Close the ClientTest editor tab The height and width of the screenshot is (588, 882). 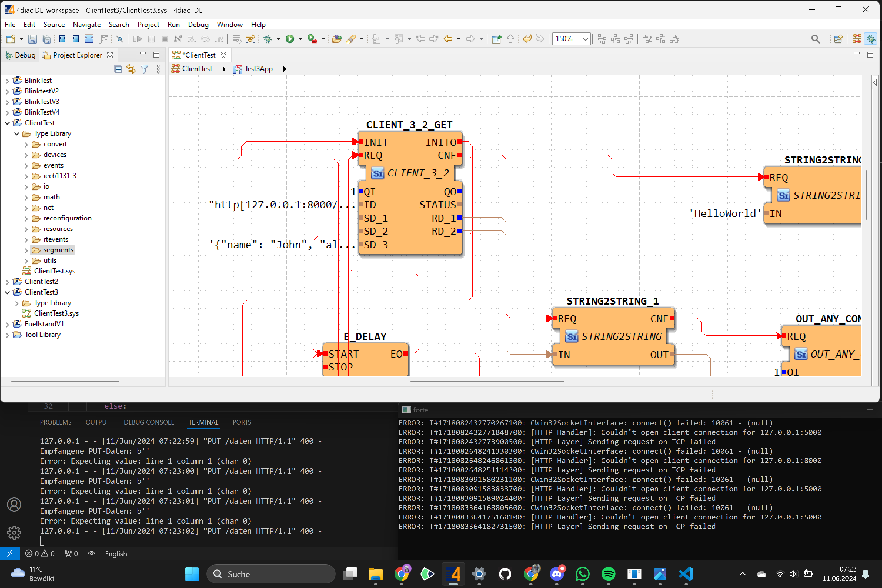coord(223,55)
